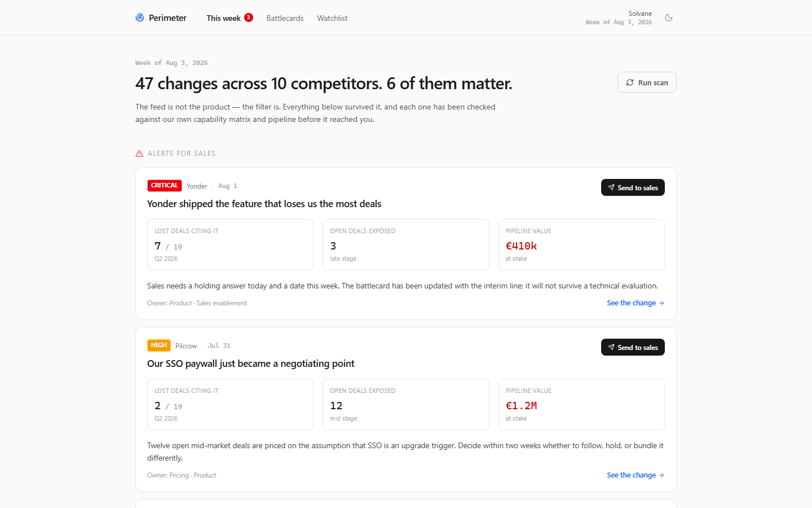Click the HIGH severity badge
The height and width of the screenshot is (508, 812).
159,345
